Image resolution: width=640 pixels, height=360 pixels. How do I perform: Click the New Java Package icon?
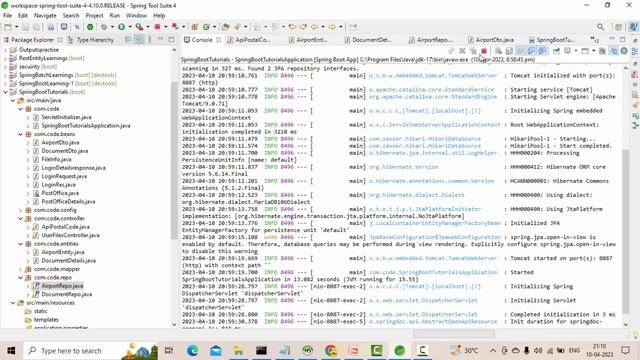pyautogui.click(x=195, y=27)
